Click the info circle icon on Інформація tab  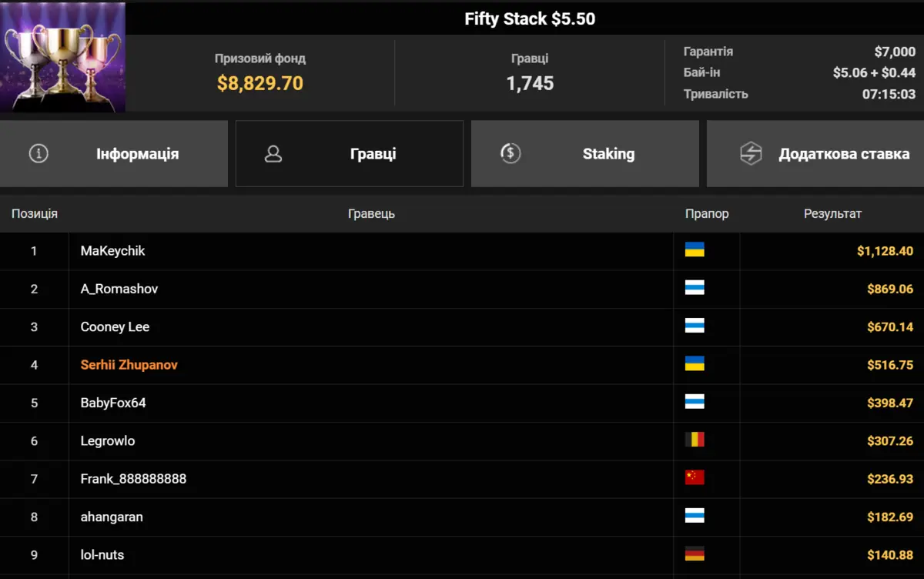click(38, 153)
